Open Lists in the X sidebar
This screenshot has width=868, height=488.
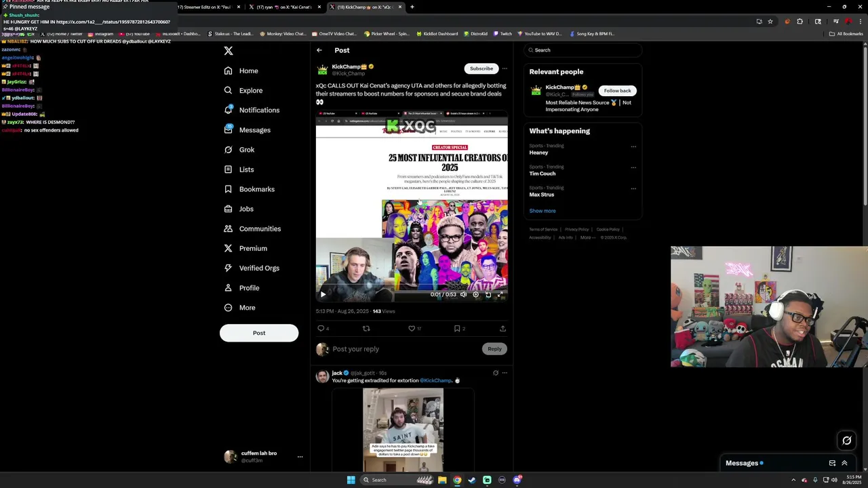(239, 169)
